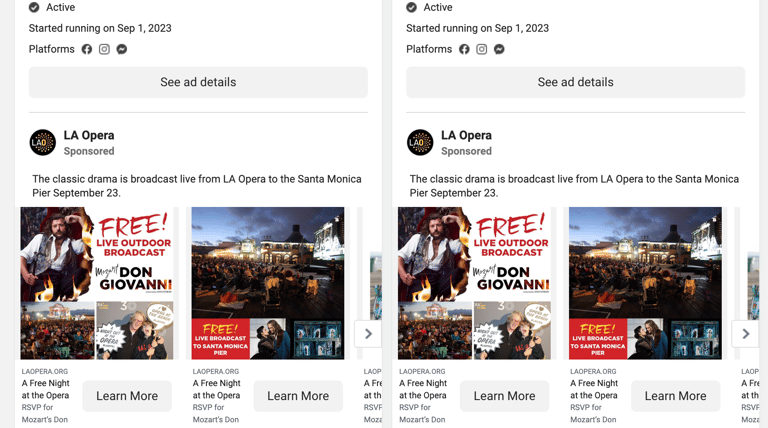Click 'A Free Night at the Opera' on right ad's second card
Image resolution: width=768 pixels, height=428 pixels.
point(594,389)
